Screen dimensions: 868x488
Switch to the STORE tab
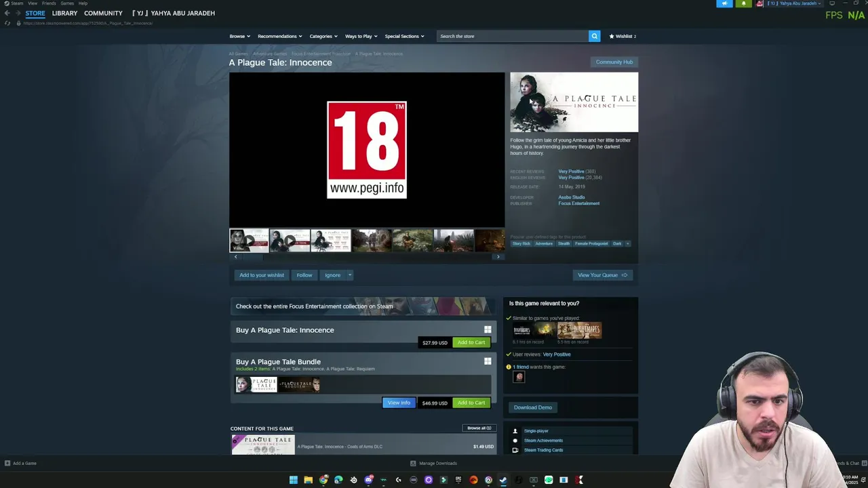coord(35,13)
